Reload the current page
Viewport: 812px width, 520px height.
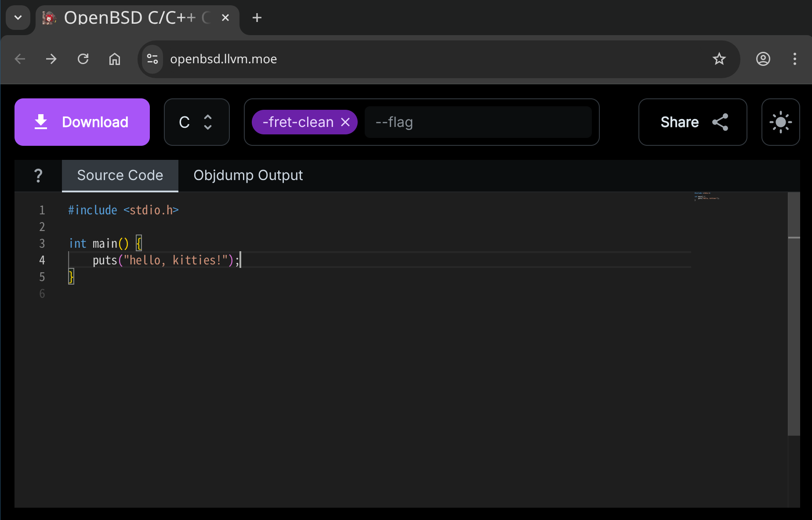click(83, 59)
